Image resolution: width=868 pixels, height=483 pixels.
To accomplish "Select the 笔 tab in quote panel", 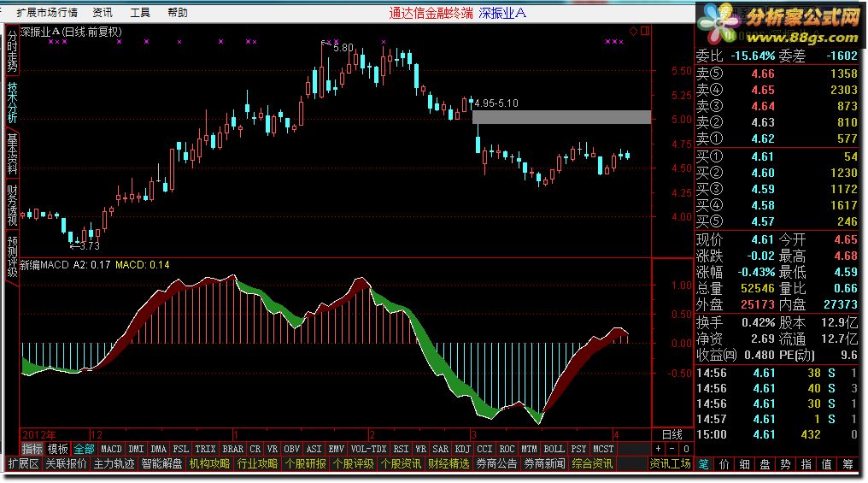I will pos(704,464).
